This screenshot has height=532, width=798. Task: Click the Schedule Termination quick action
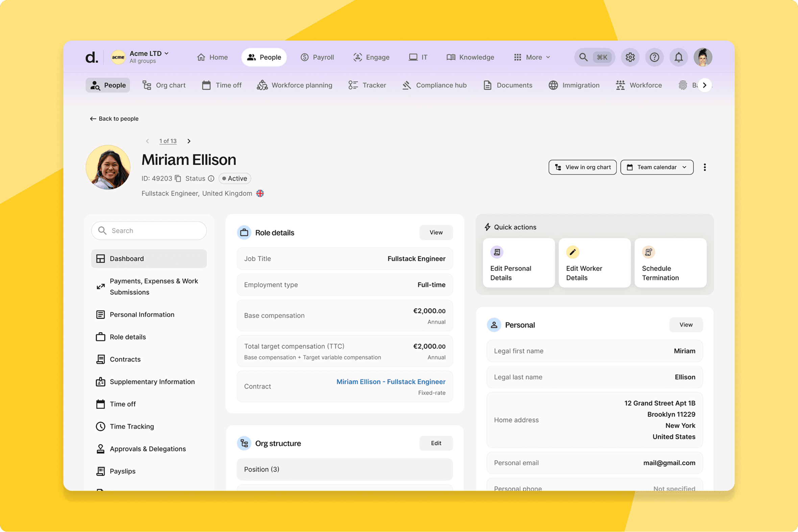(670, 263)
